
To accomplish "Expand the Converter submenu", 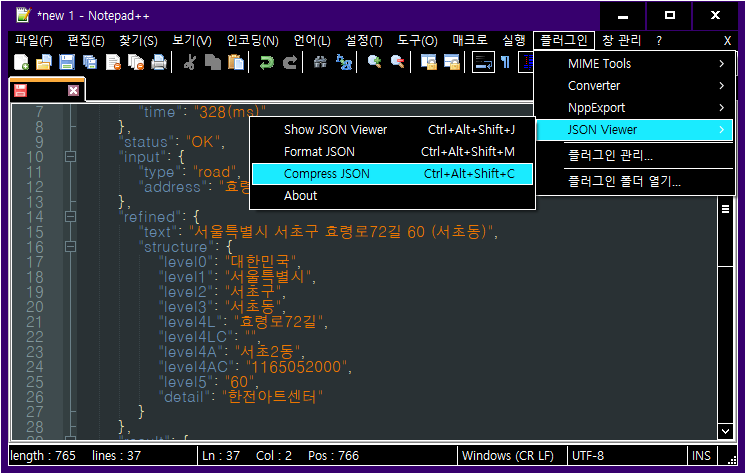I will tap(635, 86).
